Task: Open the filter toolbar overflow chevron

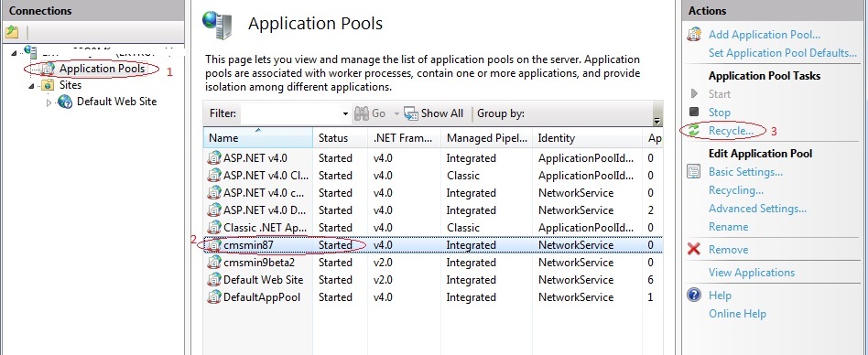Action: point(657,121)
